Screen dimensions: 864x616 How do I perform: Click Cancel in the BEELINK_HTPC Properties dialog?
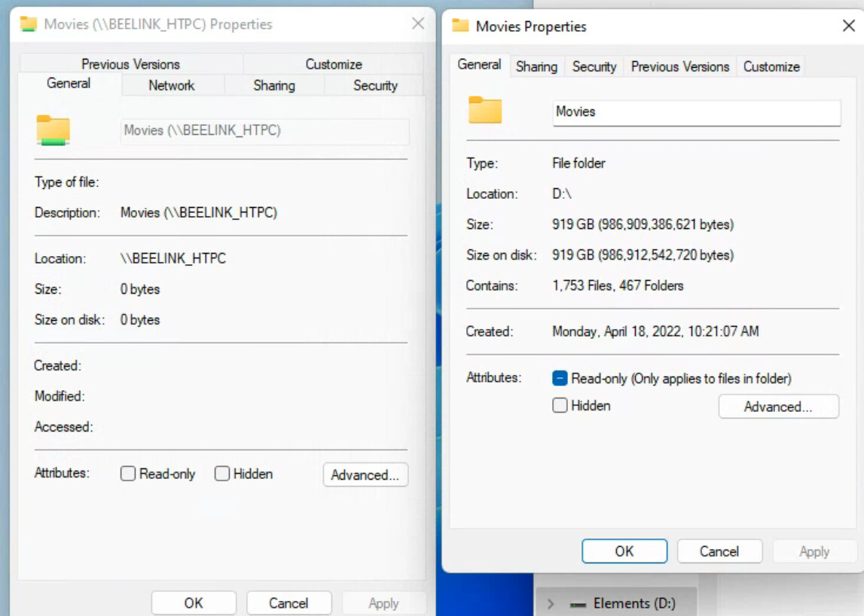(289, 603)
